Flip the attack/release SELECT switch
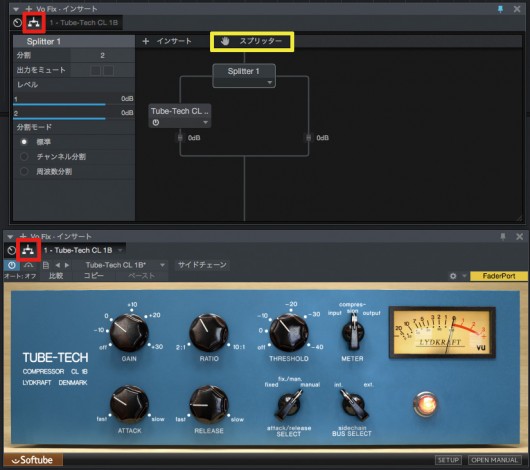The height and width of the screenshot is (470, 530). pyautogui.click(x=289, y=404)
